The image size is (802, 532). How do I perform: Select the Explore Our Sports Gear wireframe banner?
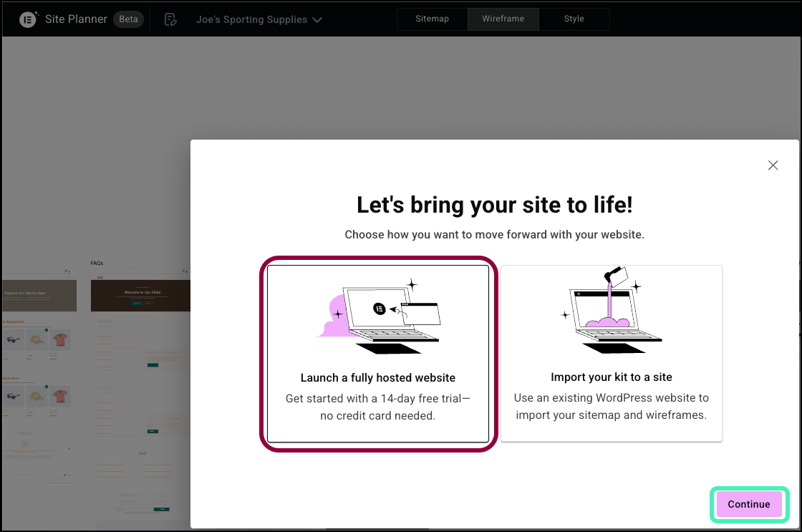(x=39, y=296)
